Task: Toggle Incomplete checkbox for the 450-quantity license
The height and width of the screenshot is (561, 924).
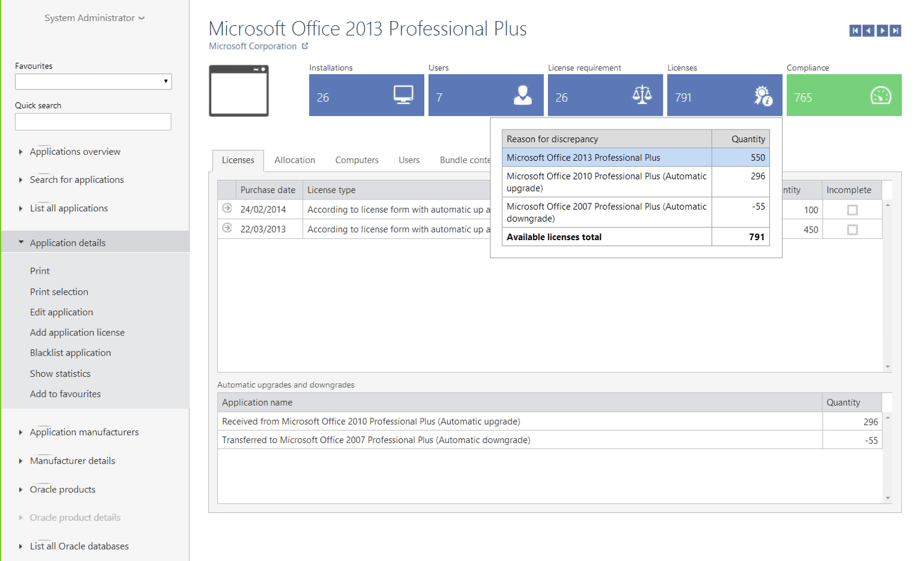Action: click(x=851, y=229)
